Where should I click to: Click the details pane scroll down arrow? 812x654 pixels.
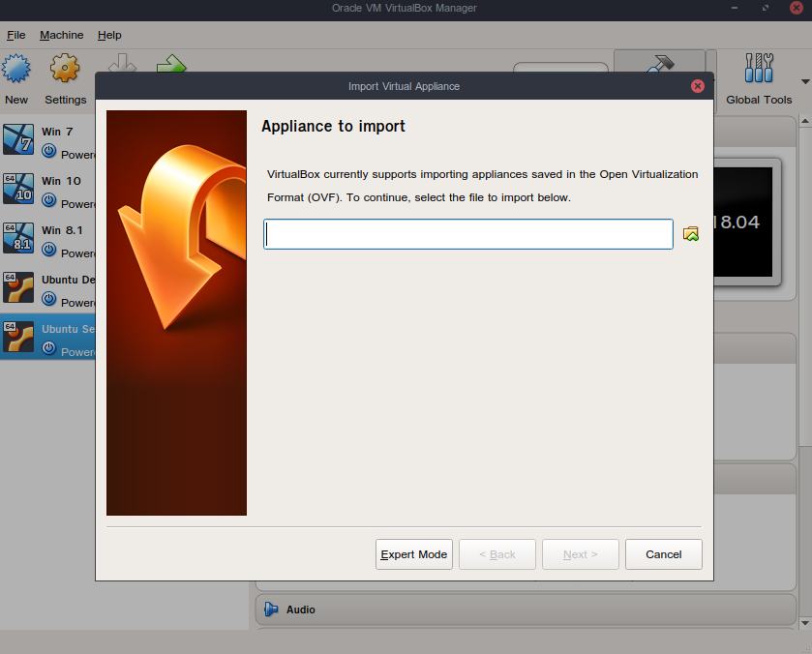click(805, 622)
